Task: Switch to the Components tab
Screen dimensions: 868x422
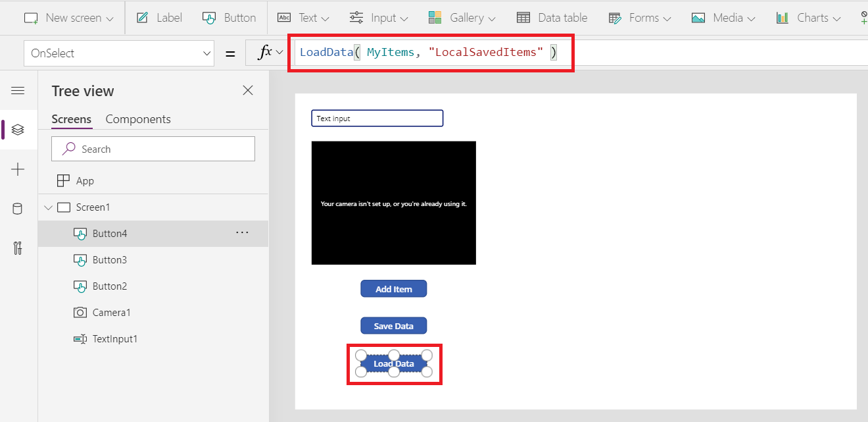Action: pyautogui.click(x=138, y=119)
